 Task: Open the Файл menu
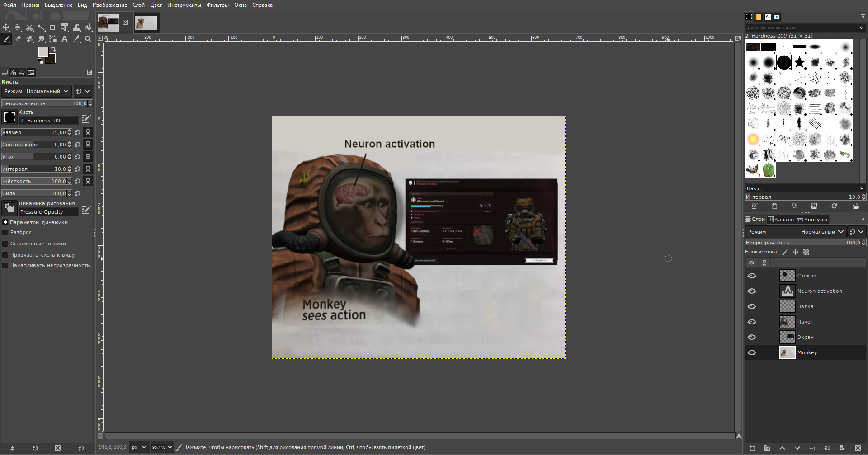9,5
